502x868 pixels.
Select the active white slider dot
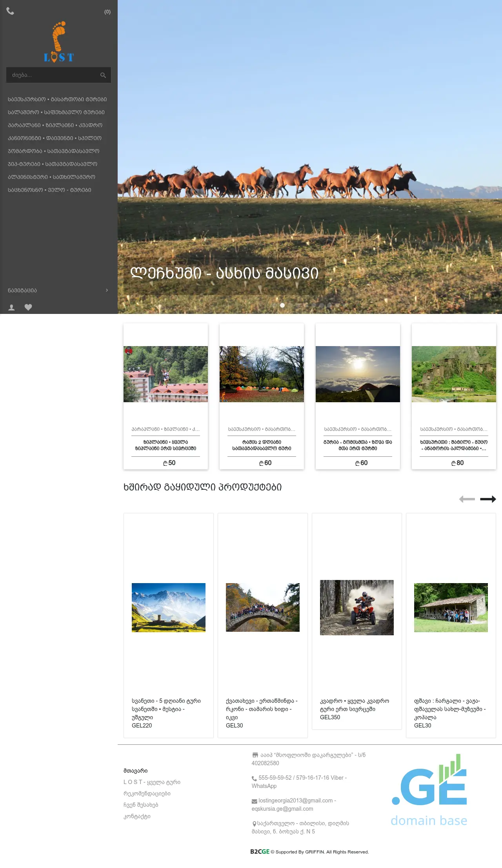(282, 305)
